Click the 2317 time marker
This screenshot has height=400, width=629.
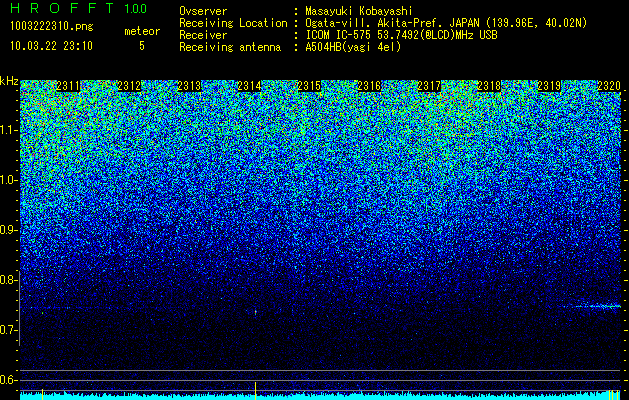click(429, 86)
